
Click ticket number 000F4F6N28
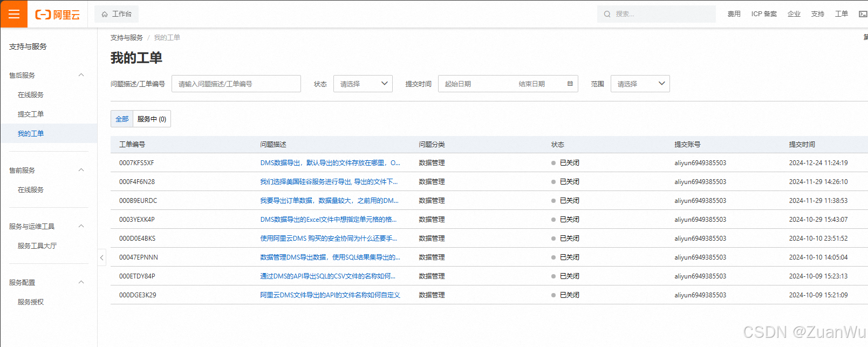click(137, 182)
